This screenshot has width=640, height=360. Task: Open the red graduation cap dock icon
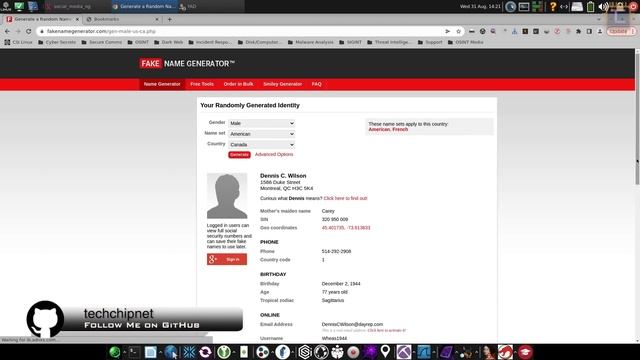pos(525,352)
